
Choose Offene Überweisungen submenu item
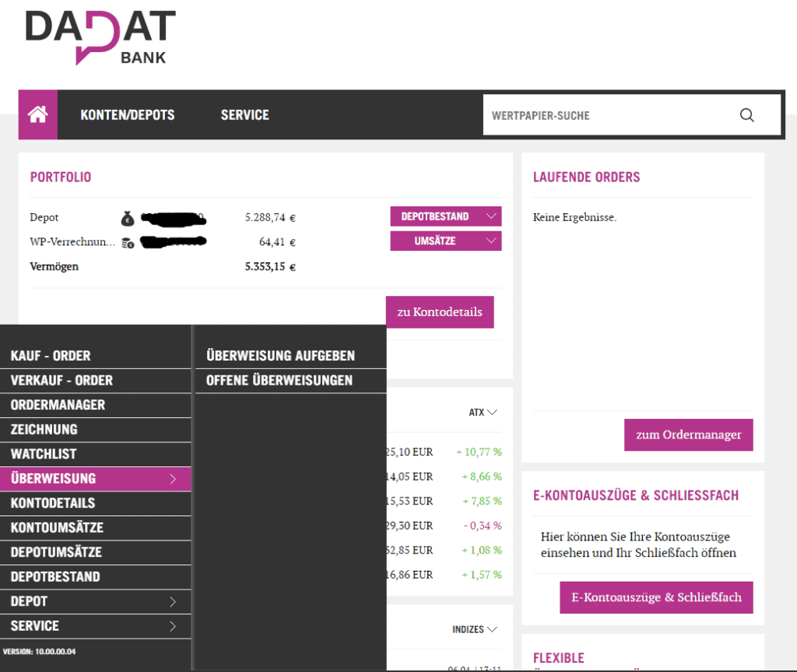tap(279, 381)
